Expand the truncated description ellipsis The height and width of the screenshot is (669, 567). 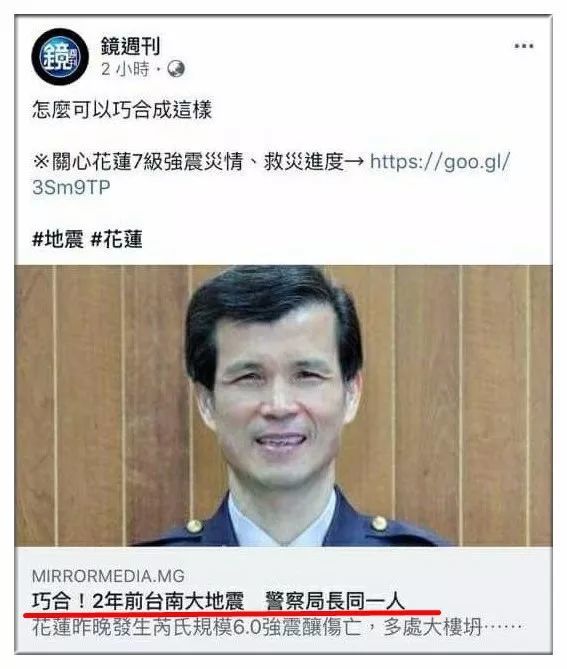[x=504, y=627]
